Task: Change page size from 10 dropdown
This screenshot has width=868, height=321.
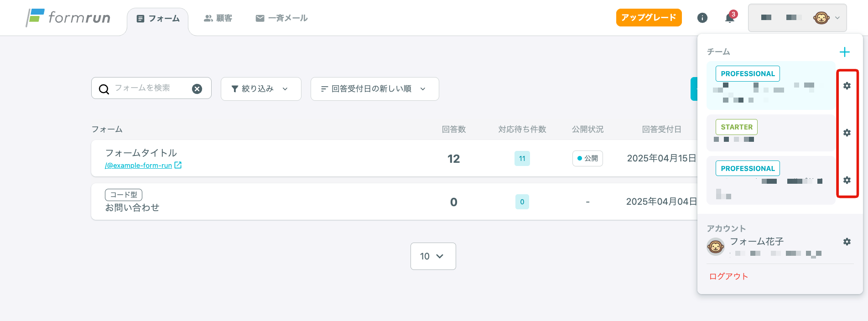Action: tap(433, 256)
